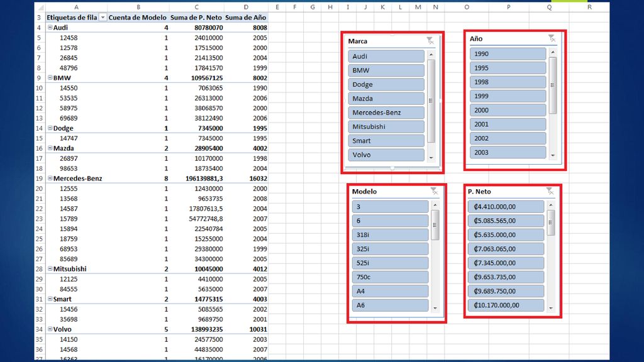Screen dimensions: 644x362
Task: Choose model 750c in Modelo slicer
Action: 390,277
